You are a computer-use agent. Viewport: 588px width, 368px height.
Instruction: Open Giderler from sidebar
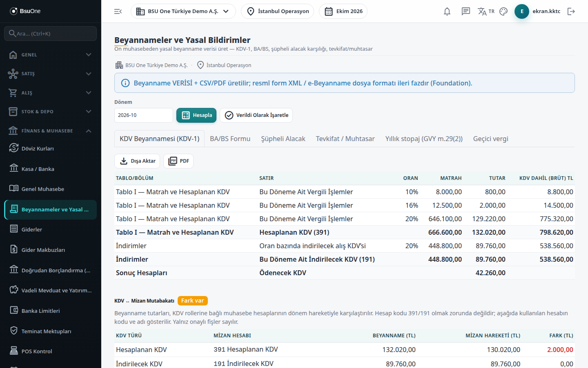point(51,229)
